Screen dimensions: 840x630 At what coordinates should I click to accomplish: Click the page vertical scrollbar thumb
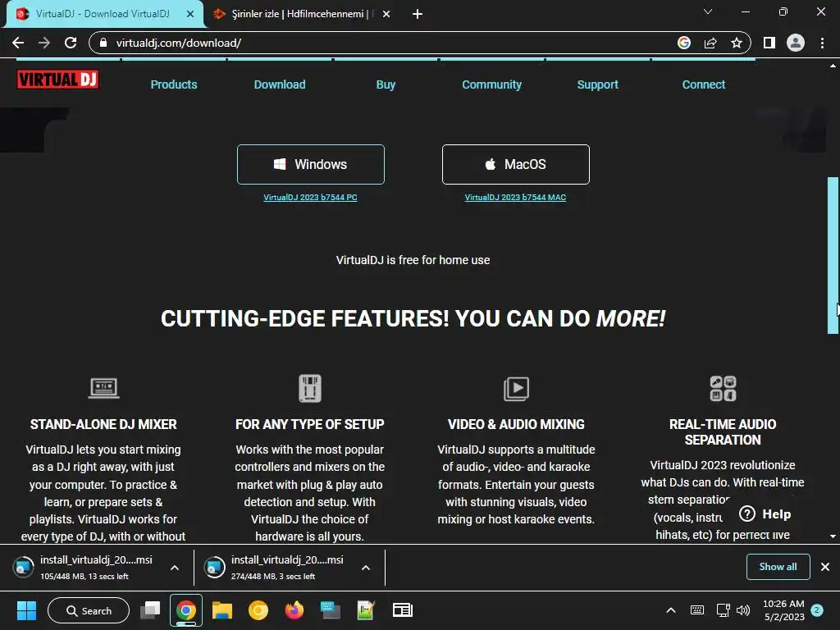833,255
